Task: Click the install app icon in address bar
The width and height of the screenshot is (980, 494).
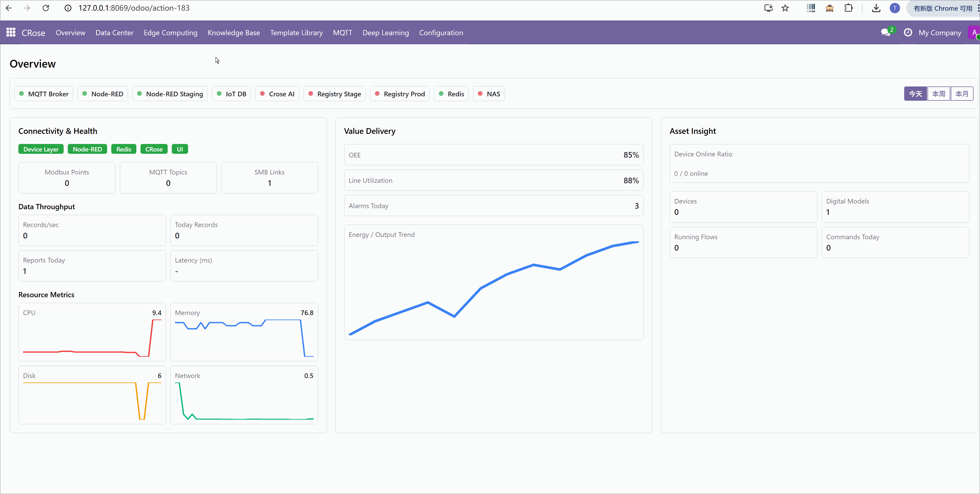Action: coord(768,8)
